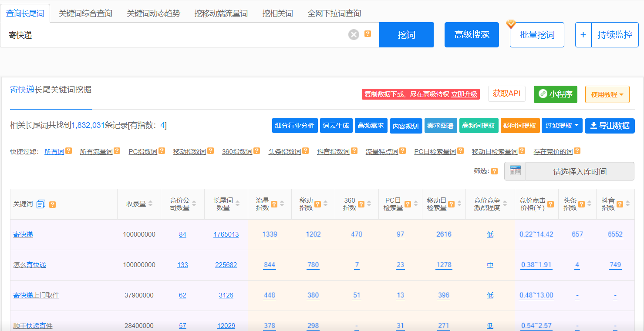Open help icon in 360指数 column header
The width and height of the screenshot is (644, 331).
coord(361,204)
